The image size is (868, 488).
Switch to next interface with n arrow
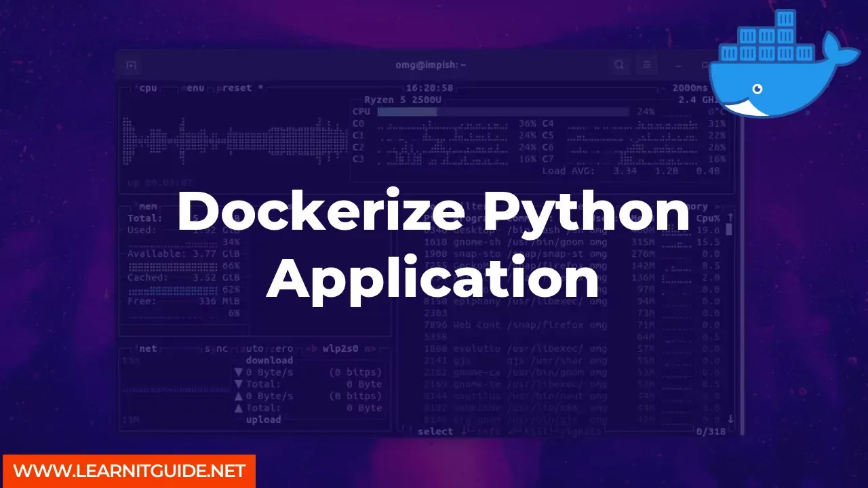(370, 348)
